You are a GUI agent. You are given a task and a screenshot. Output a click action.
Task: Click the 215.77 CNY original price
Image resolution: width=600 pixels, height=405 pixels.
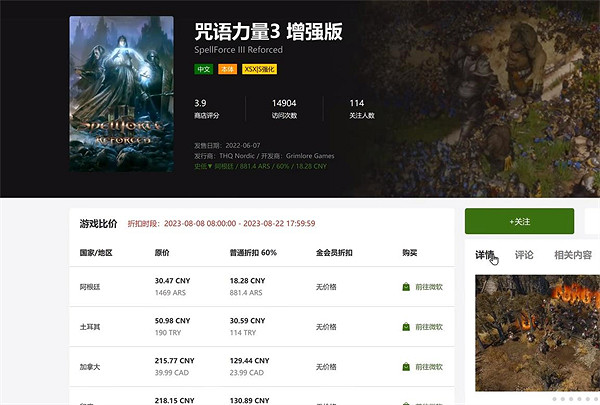click(174, 361)
